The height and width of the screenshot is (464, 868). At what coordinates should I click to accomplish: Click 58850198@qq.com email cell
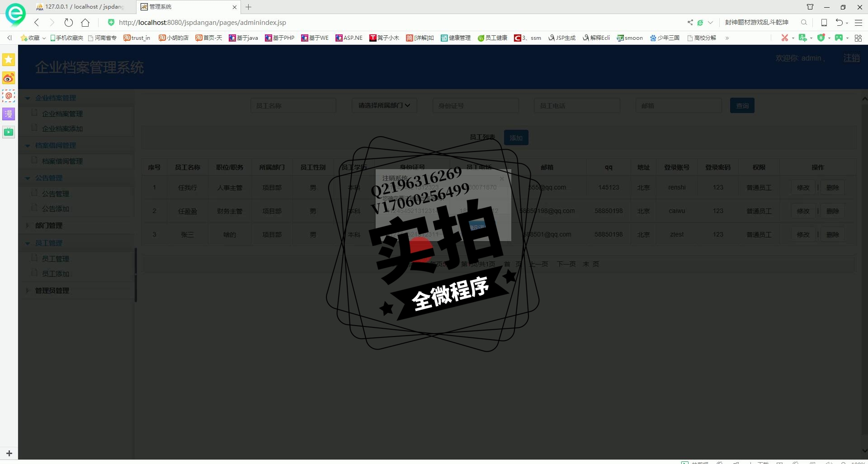[547, 211]
